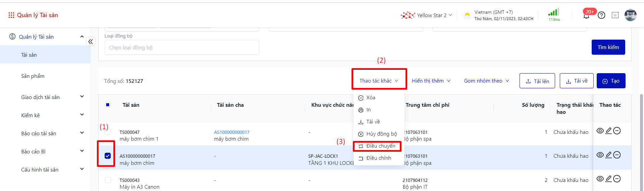Edit TS000047 with pencil icon
644x191 pixels.
click(x=608, y=131)
